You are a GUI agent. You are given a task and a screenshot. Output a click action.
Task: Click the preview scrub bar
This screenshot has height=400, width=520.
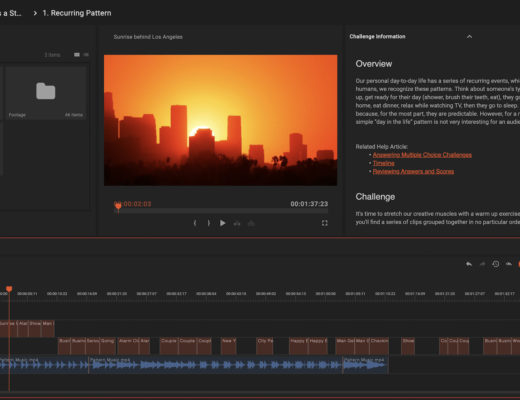coord(221,211)
